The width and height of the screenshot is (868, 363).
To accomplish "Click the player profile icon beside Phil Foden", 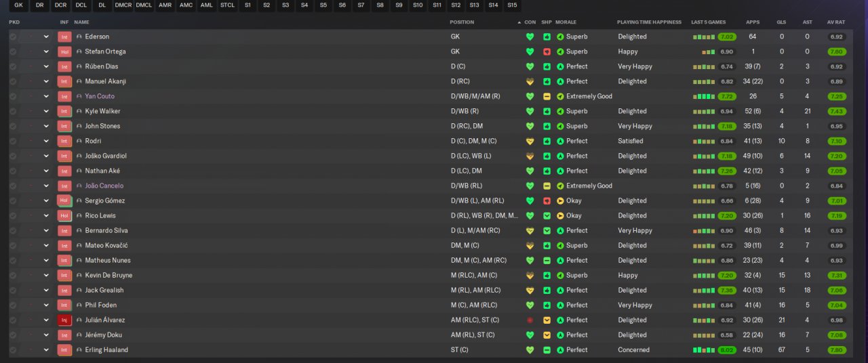I will tap(79, 305).
